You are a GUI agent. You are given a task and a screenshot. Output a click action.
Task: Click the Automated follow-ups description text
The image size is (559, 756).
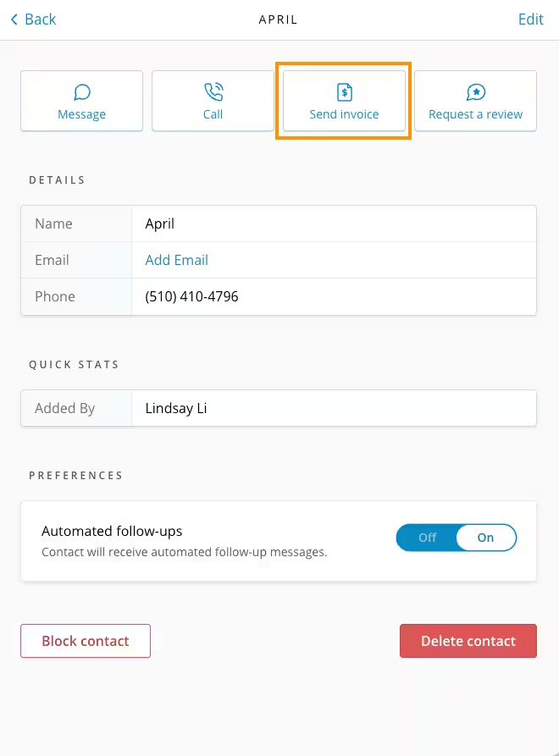coord(185,552)
